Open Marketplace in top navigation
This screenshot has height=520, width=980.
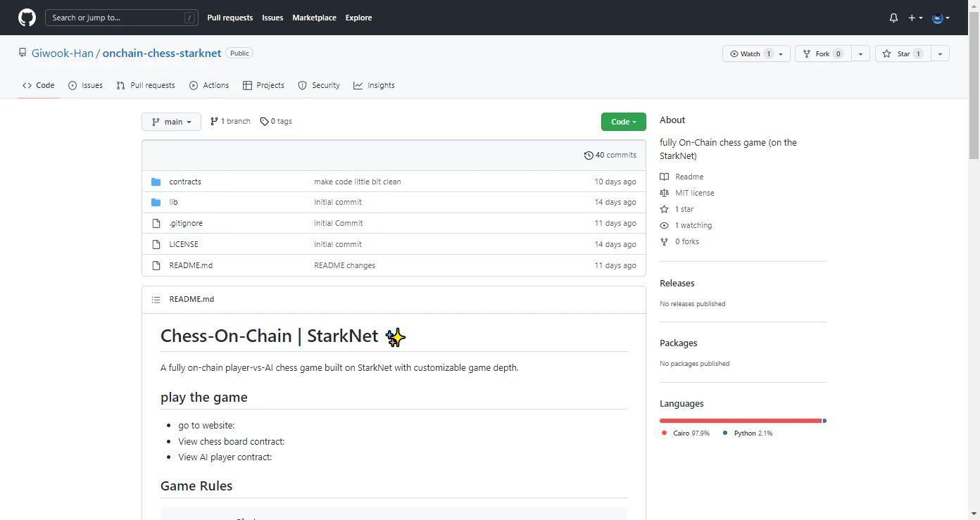tap(314, 18)
